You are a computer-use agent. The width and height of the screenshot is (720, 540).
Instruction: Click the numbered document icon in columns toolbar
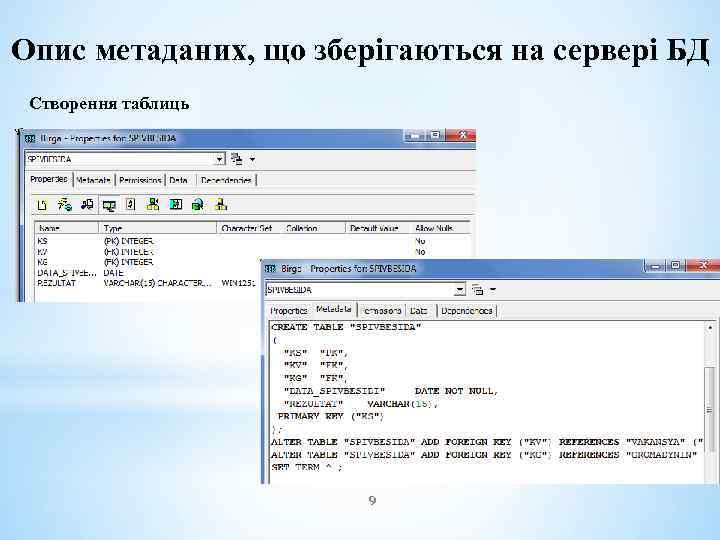(x=131, y=205)
